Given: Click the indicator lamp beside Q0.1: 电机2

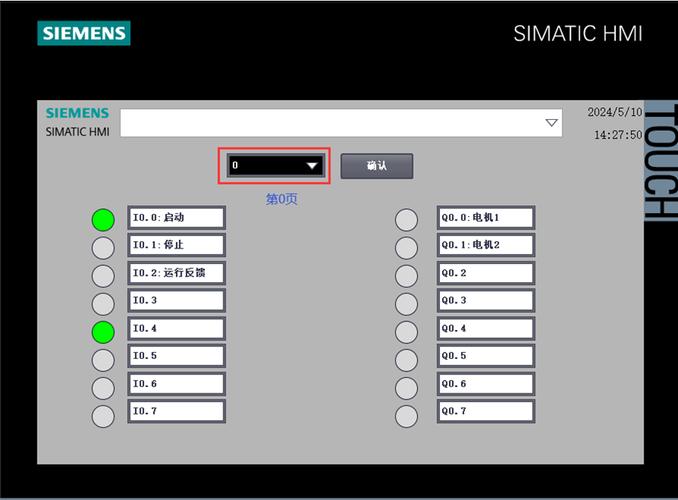Looking at the screenshot, I should click(406, 248).
